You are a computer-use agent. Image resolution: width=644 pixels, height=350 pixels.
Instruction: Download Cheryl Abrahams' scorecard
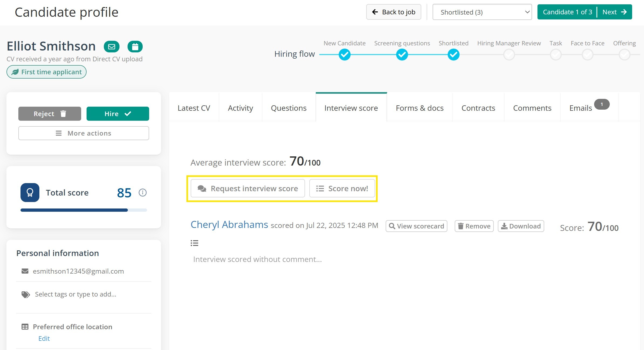point(521,226)
